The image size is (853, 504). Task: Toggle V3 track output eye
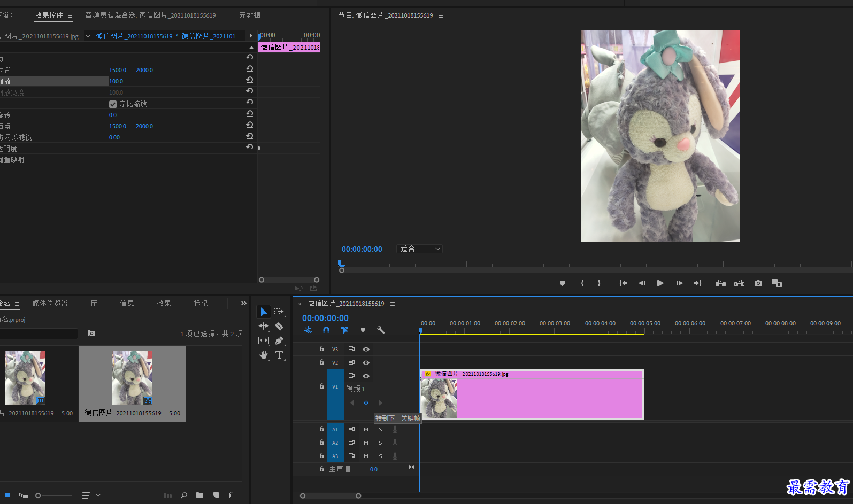[366, 349]
